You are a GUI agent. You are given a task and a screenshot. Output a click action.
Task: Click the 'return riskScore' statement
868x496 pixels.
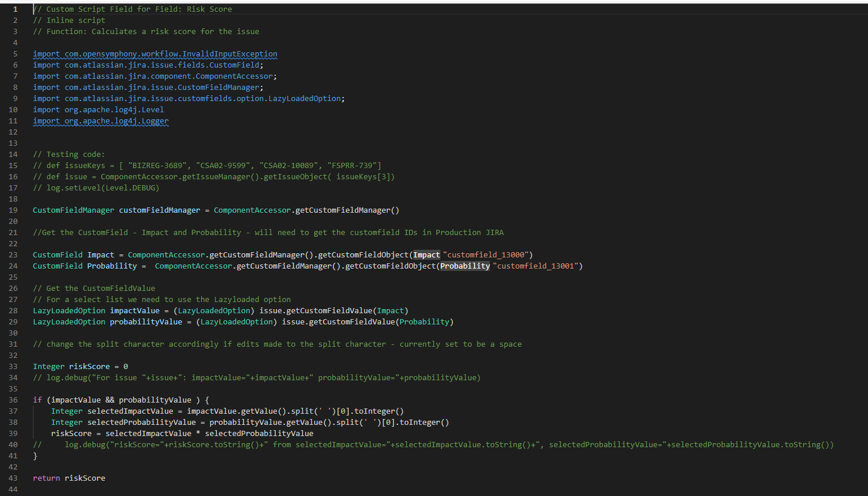69,478
